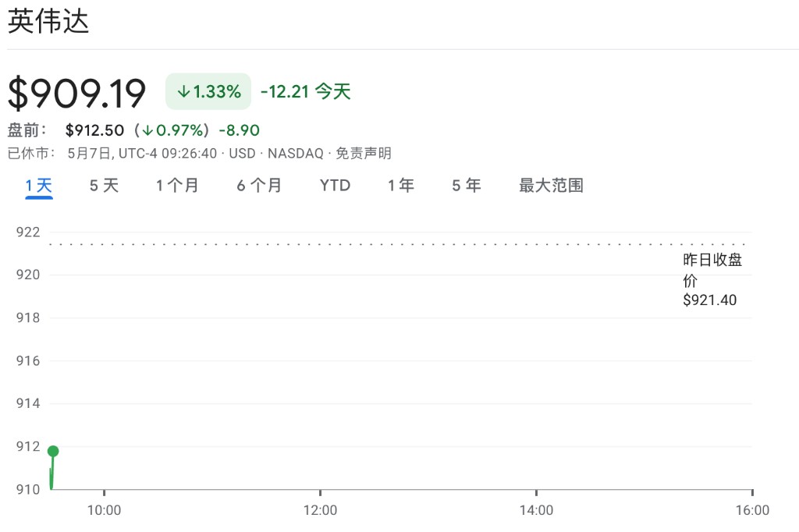The width and height of the screenshot is (799, 532).
Task: Click the $909.19 current price
Action: tap(77, 94)
